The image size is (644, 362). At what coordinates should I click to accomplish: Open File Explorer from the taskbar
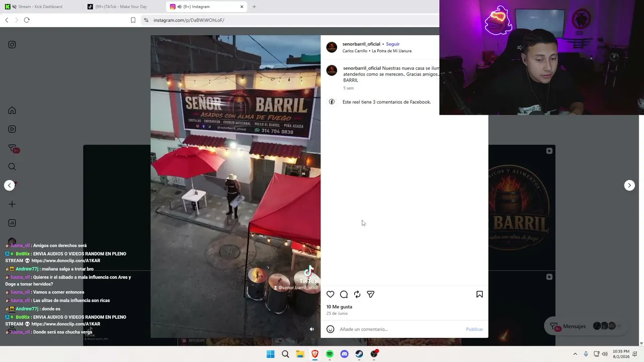(300, 354)
